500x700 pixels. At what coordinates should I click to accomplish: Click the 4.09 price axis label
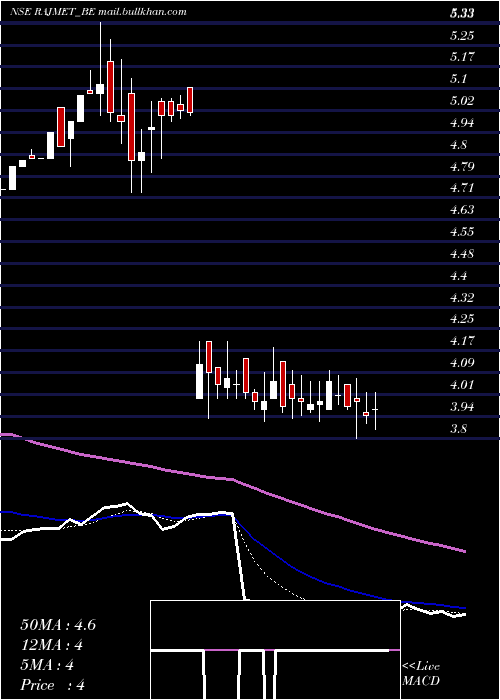(462, 363)
